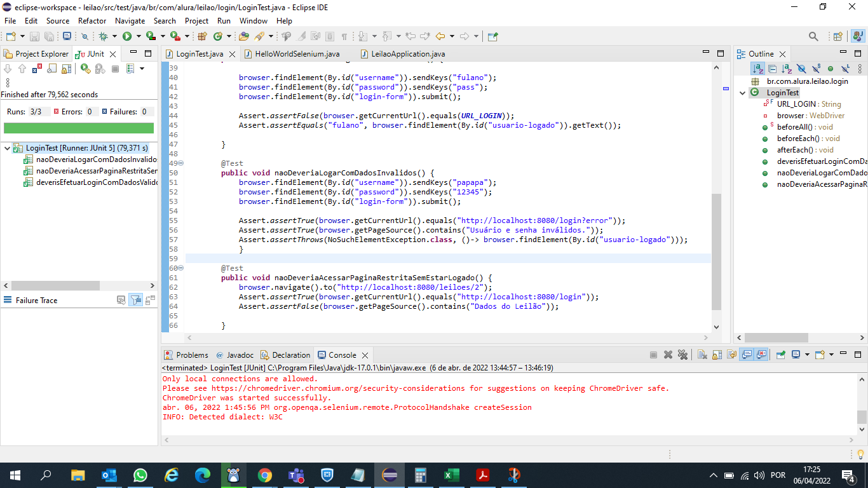
Task: Clear the Console output
Action: coord(702,355)
